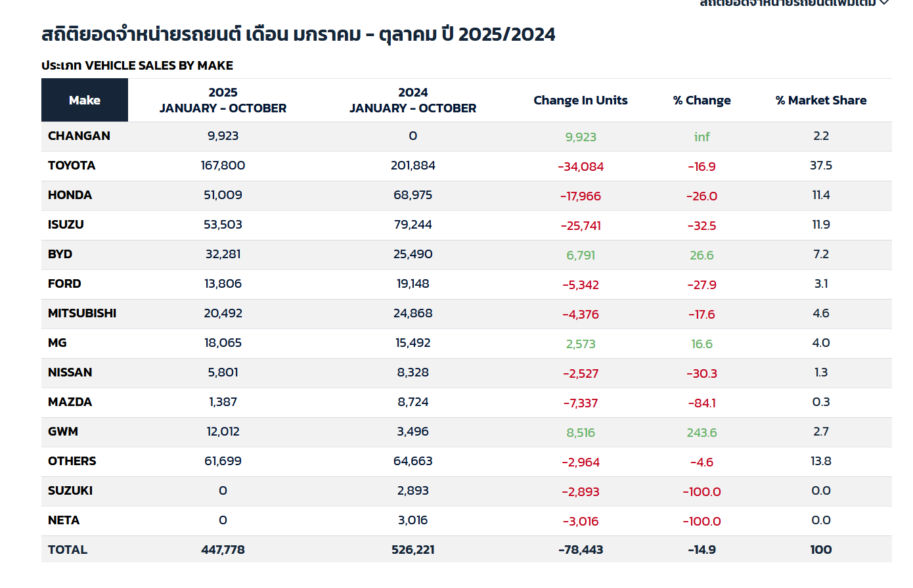Expand the additional vehicle sales statistics chevron
Screen dimensions: 913x588
[x=884, y=3]
